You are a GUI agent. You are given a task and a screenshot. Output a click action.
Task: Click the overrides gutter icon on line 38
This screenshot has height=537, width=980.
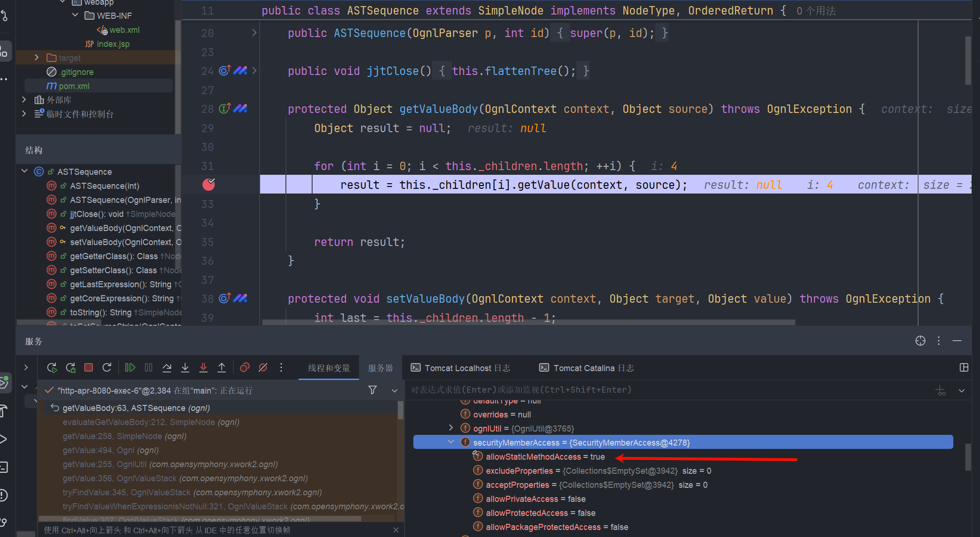click(225, 298)
